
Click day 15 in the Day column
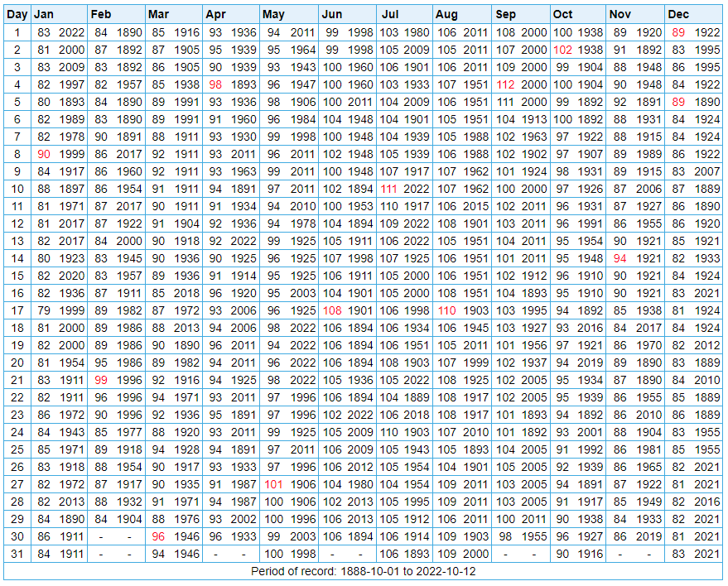(17, 276)
